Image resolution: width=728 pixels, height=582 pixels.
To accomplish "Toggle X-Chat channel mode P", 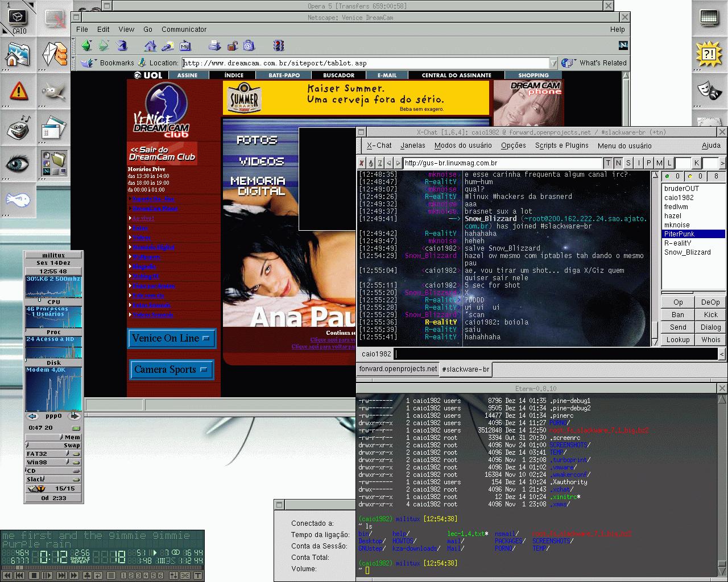I will pos(649,163).
